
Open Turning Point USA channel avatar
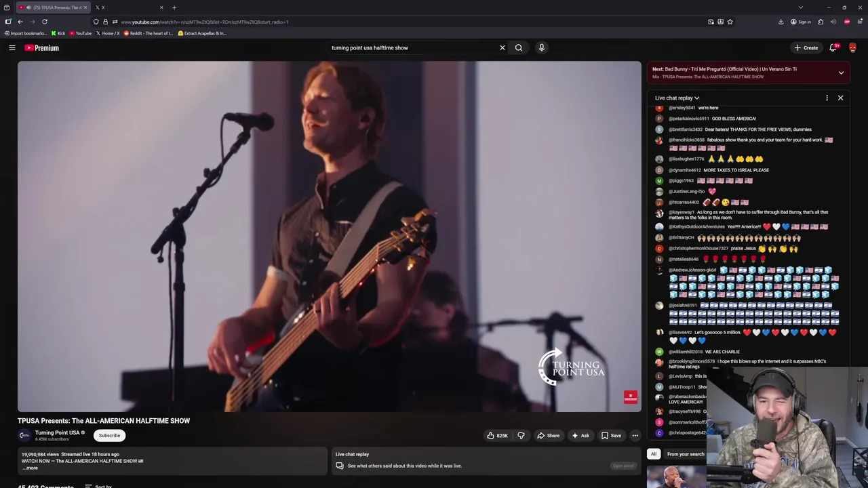(24, 436)
